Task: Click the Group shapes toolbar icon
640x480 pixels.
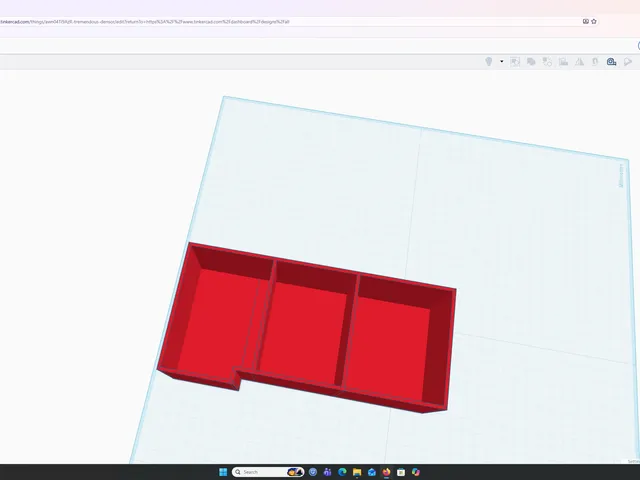Action: tap(515, 62)
